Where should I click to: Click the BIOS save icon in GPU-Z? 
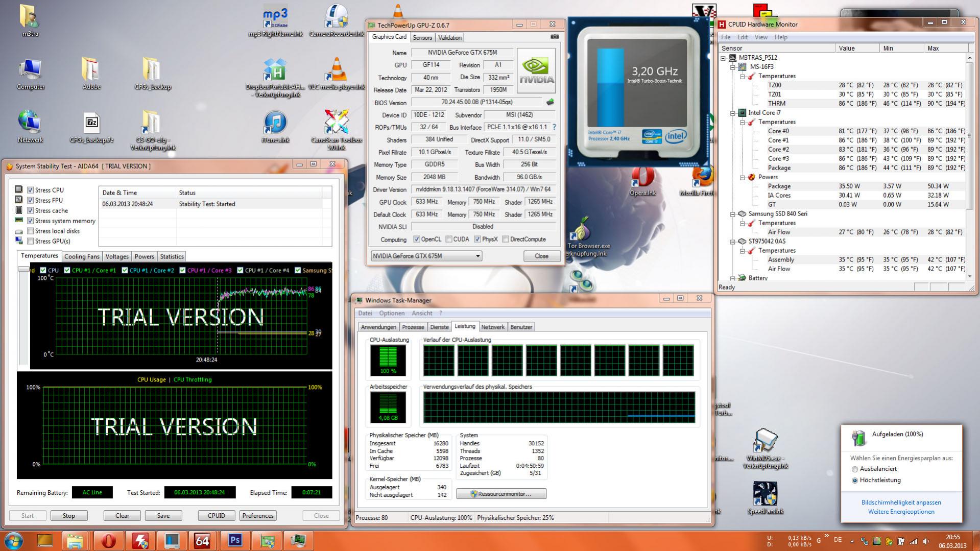pos(550,102)
